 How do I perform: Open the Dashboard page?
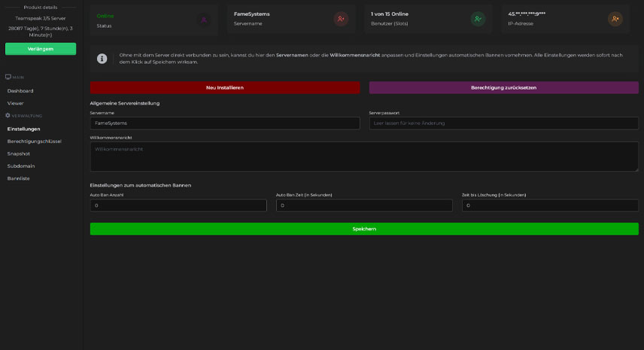click(20, 91)
